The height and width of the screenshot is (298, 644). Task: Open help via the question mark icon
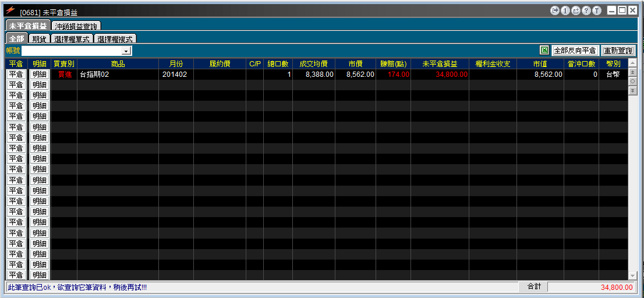[586, 10]
